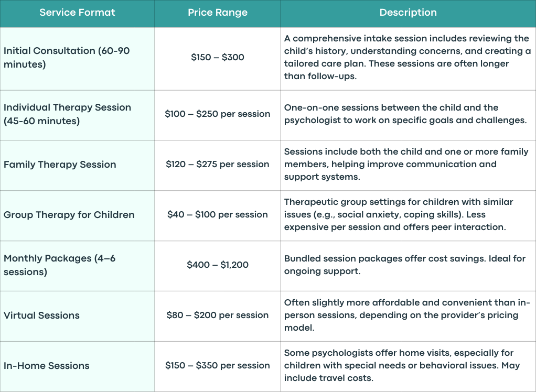Select the $120 – $275 per session cell
The image size is (536, 392).
[218, 164]
